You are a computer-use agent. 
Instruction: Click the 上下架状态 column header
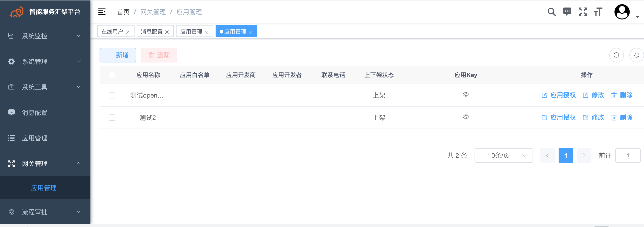click(x=379, y=75)
